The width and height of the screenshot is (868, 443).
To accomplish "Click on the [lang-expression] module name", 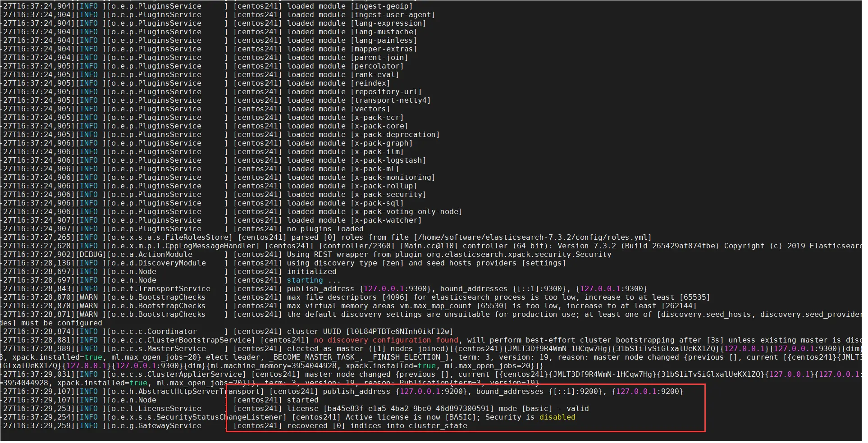I will pos(388,23).
